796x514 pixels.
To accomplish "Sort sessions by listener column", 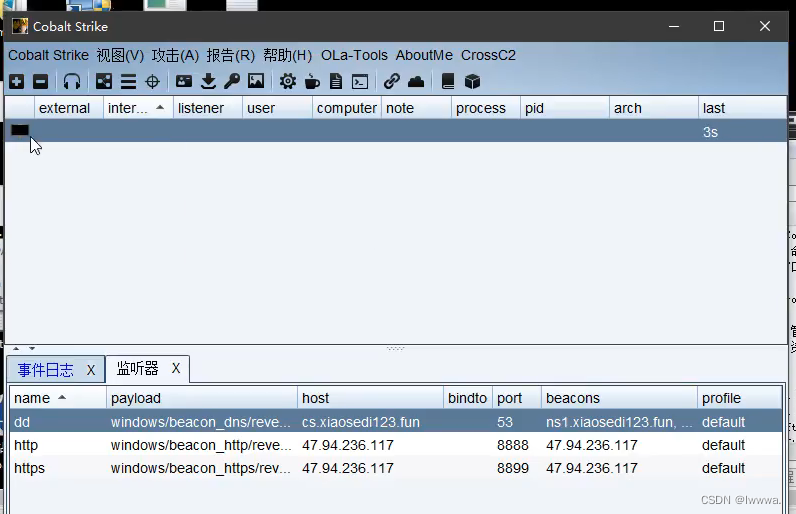I will (208, 108).
